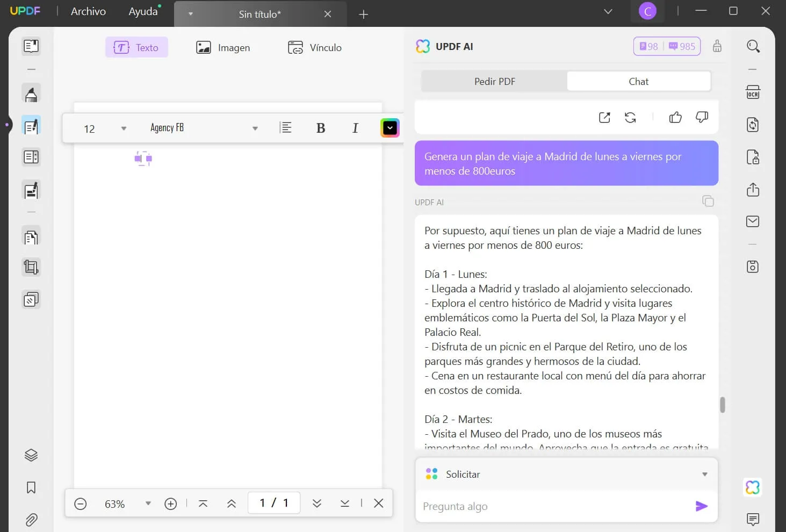Go to the previous page
Viewport: 786px width, 532px height.
[x=232, y=504]
